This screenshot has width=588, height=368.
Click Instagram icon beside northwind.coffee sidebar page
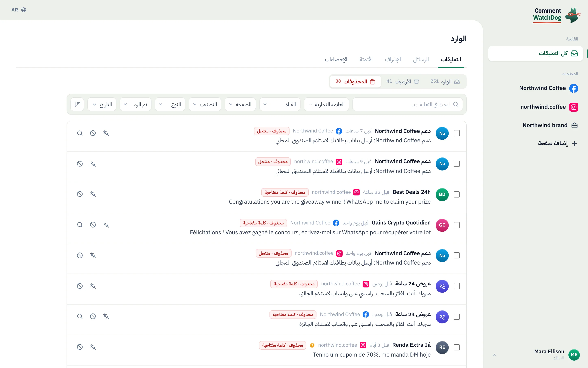point(574,107)
